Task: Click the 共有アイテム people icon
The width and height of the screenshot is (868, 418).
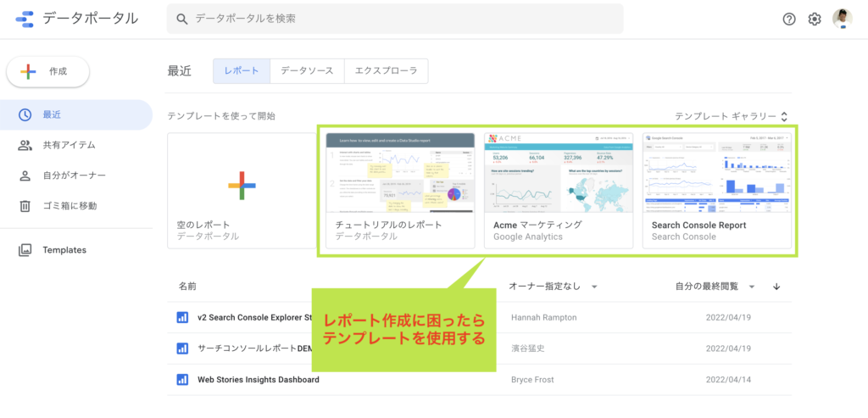Action: (25, 145)
